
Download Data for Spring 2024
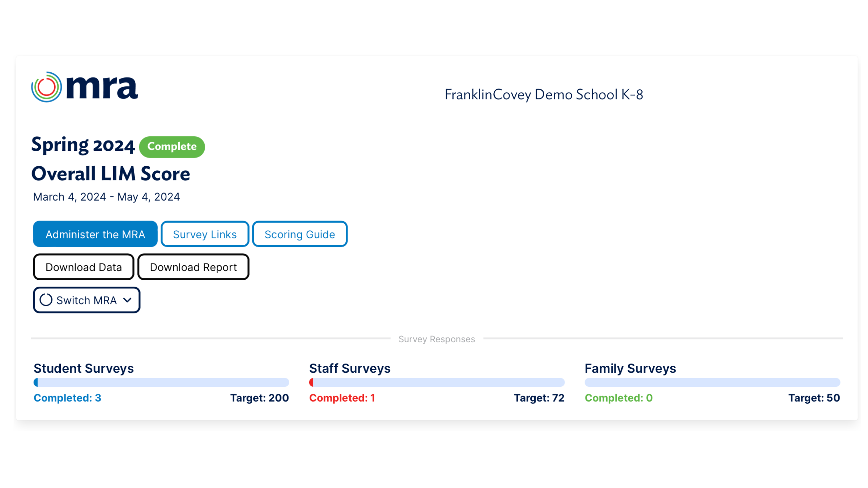pyautogui.click(x=83, y=267)
